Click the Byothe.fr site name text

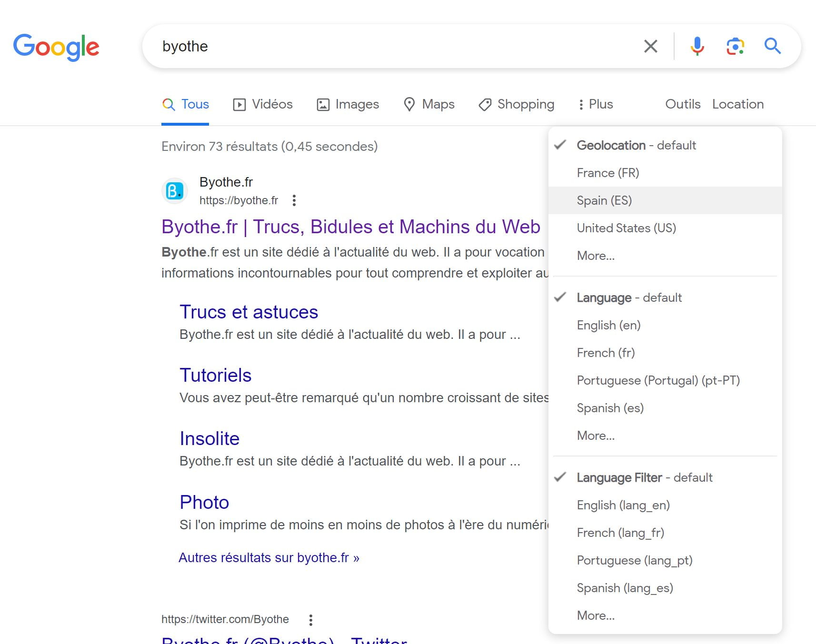pyautogui.click(x=226, y=182)
